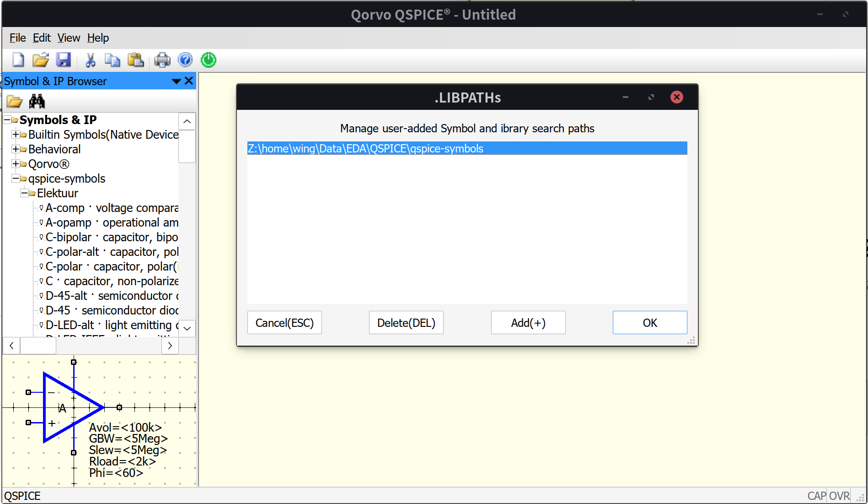Expand Builtin Symbols tree node
This screenshot has width=868, height=504.
(x=16, y=135)
